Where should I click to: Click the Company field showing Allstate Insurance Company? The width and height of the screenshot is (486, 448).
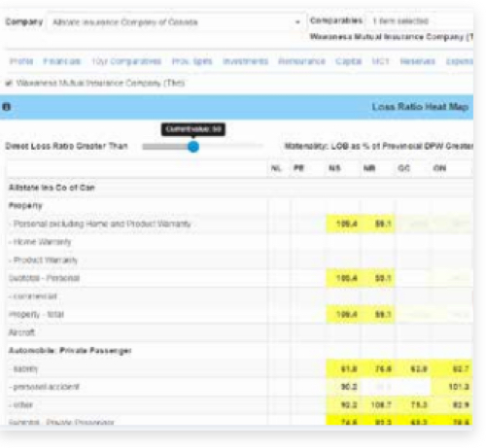point(177,22)
